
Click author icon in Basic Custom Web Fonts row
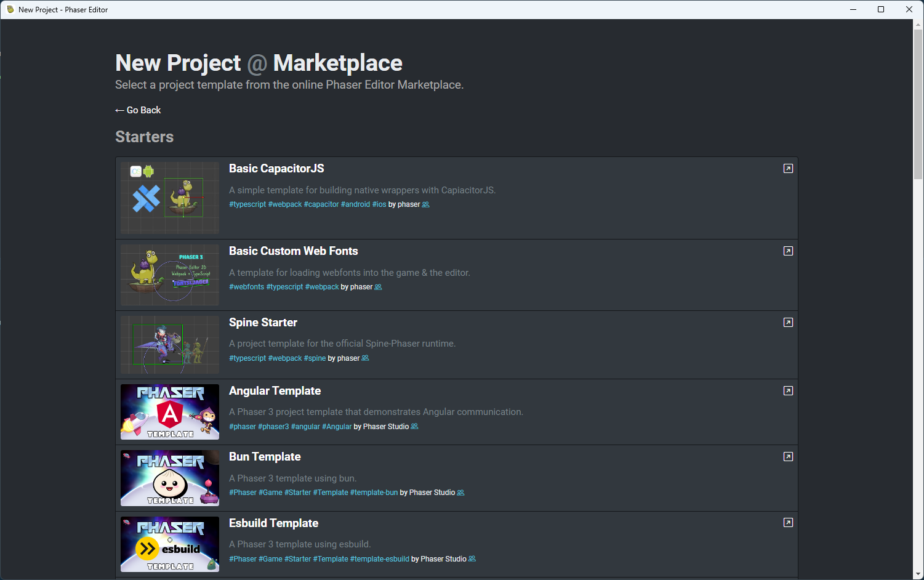(378, 287)
